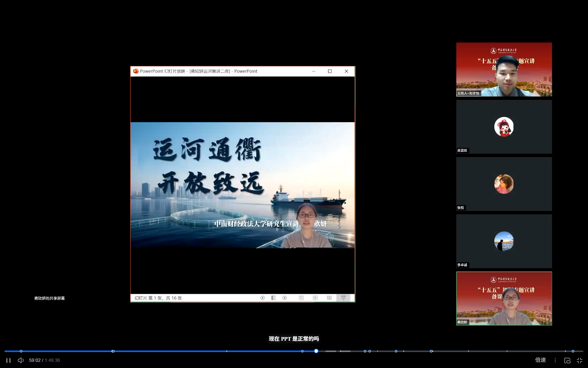Advance to next slide in PowerPoint
This screenshot has width=588, height=368.
coord(285,298)
